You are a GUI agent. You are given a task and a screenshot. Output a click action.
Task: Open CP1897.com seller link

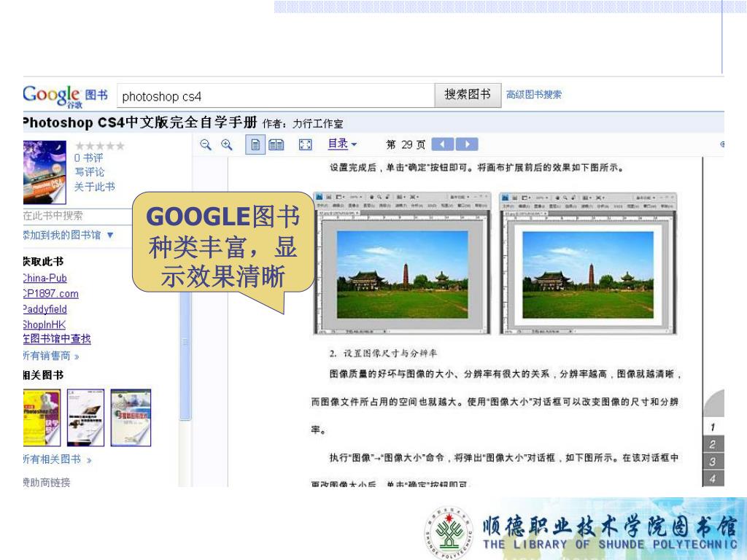50,294
